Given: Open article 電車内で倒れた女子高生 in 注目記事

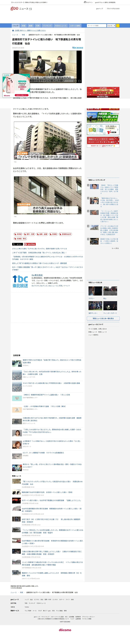Looking at the screenshot, I should [x=52, y=361].
